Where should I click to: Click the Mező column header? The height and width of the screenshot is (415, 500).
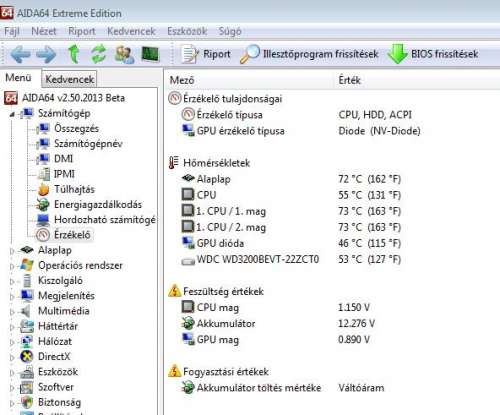click(182, 80)
